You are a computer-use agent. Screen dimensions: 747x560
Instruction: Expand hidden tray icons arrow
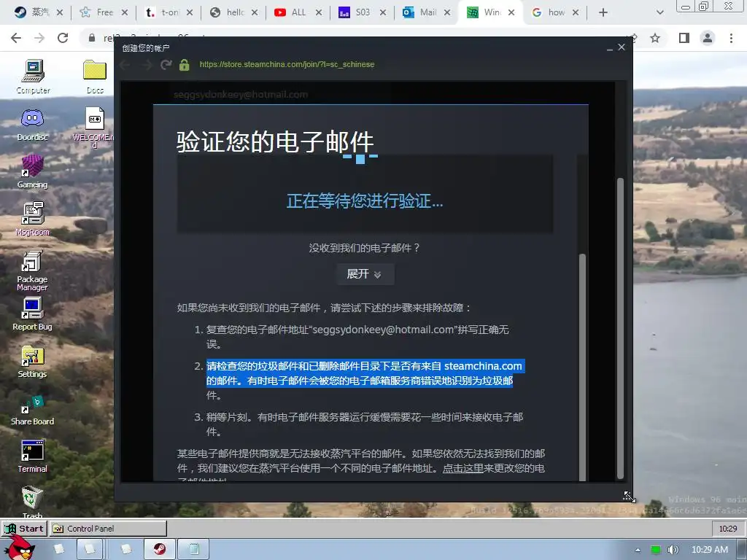click(x=638, y=550)
